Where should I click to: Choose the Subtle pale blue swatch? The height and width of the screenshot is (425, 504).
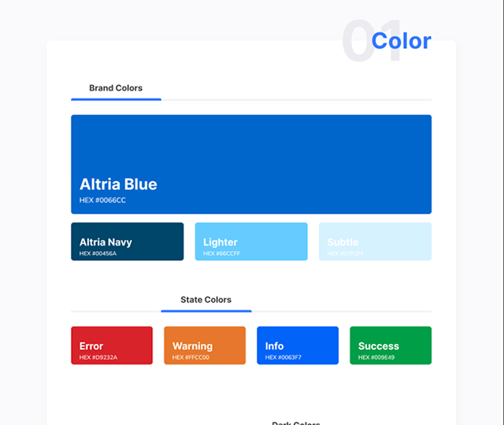(x=375, y=242)
